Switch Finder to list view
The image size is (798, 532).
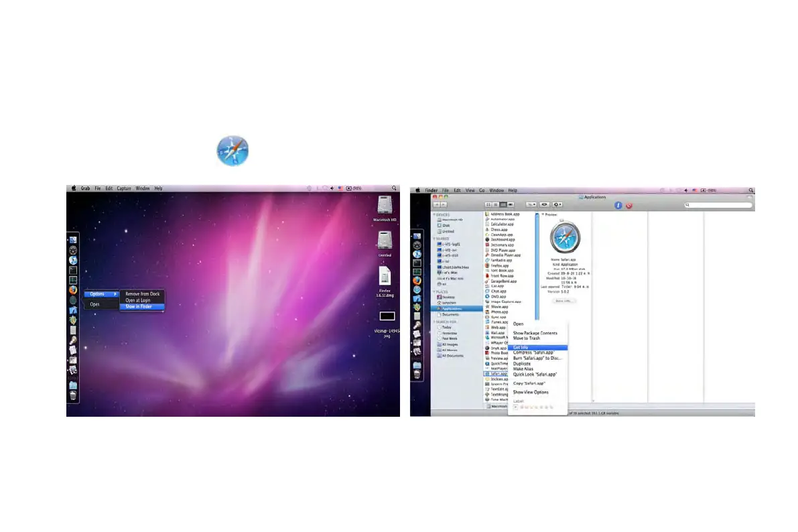[x=495, y=204]
